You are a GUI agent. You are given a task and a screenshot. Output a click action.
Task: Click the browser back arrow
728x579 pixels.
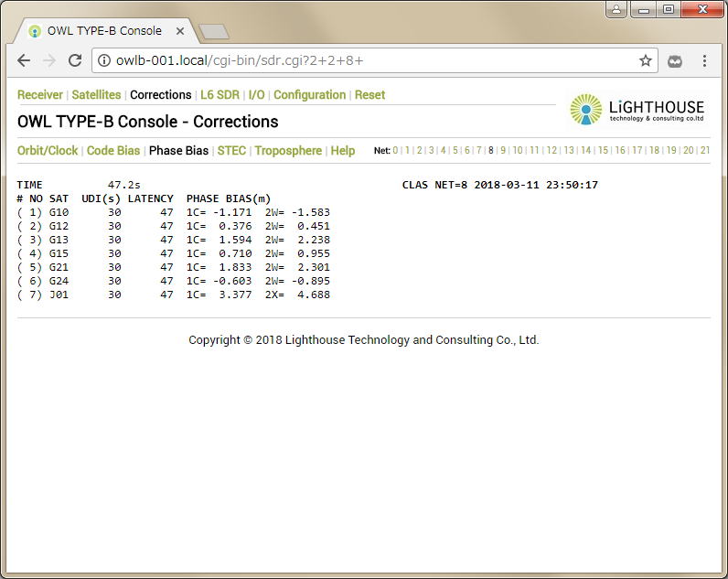click(24, 61)
